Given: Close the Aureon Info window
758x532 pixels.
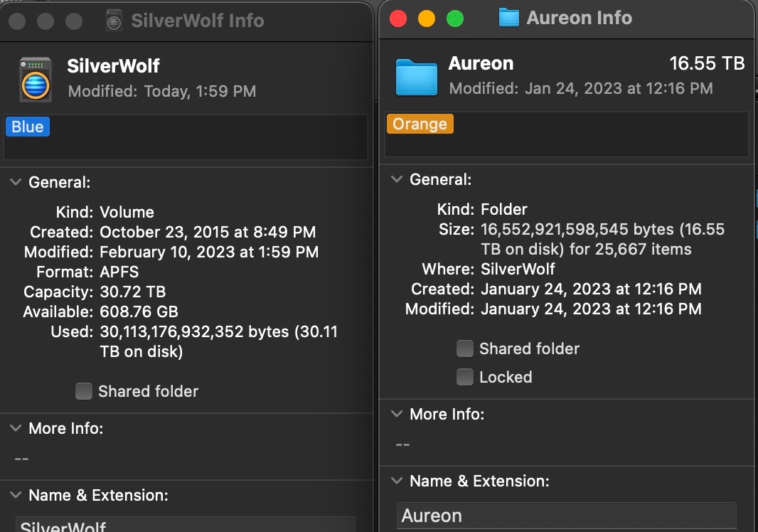Looking at the screenshot, I should tap(398, 18).
